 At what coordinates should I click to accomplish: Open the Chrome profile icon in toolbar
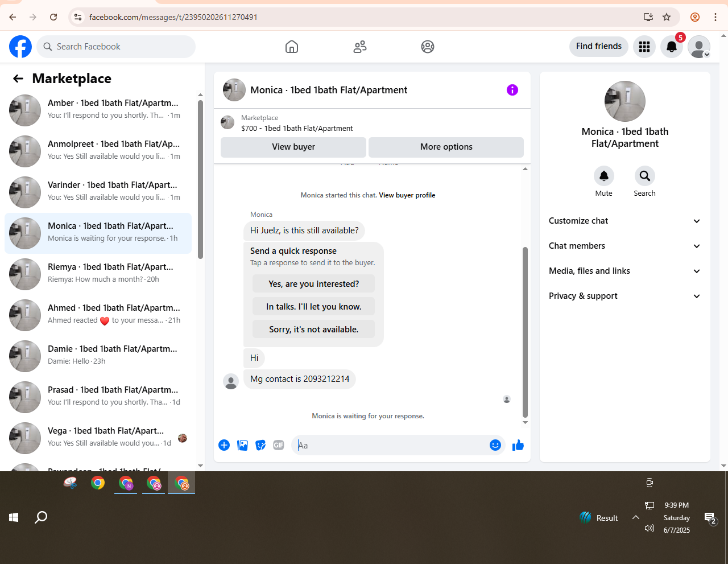pos(695,17)
